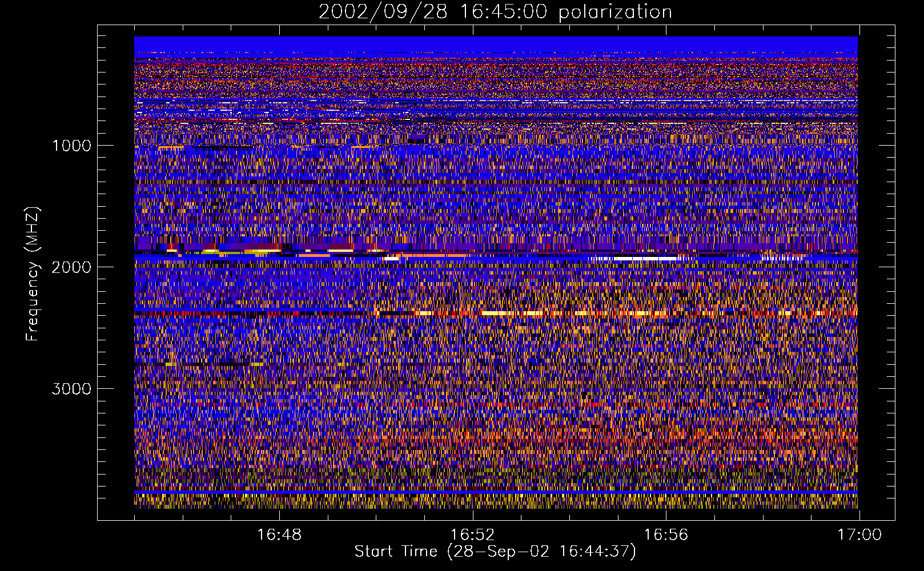Click the 16:52 time tick label
This screenshot has height=571, width=924.
pyautogui.click(x=473, y=535)
